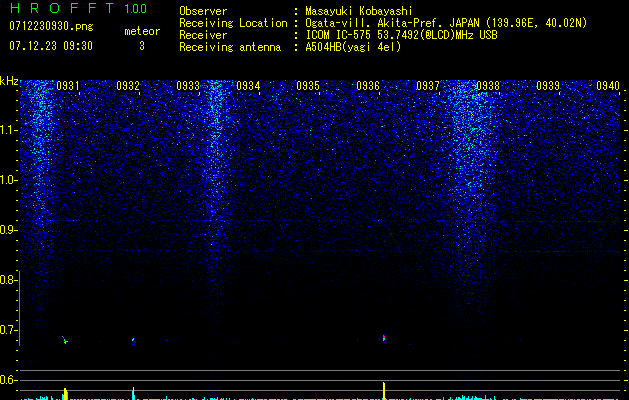The height and width of the screenshot is (400, 629).
Task: Click the meteor echo spot just before 0932
Action: 133,341
